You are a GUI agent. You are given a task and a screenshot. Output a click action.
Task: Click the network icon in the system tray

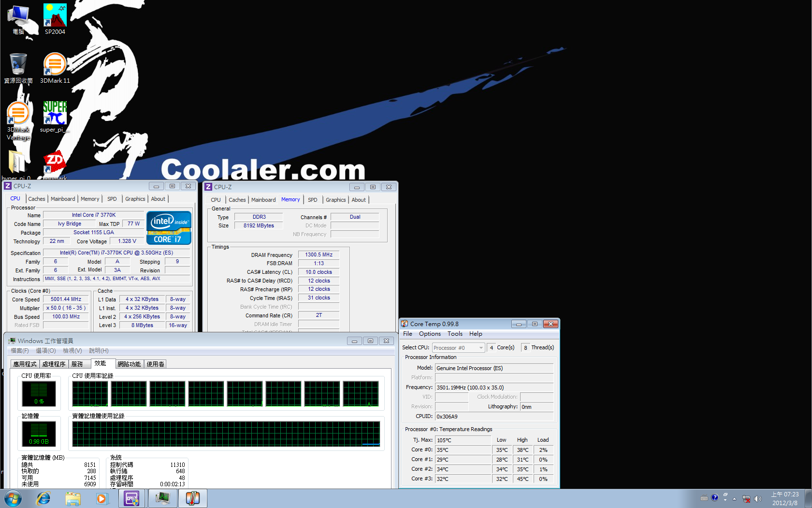pyautogui.click(x=746, y=499)
